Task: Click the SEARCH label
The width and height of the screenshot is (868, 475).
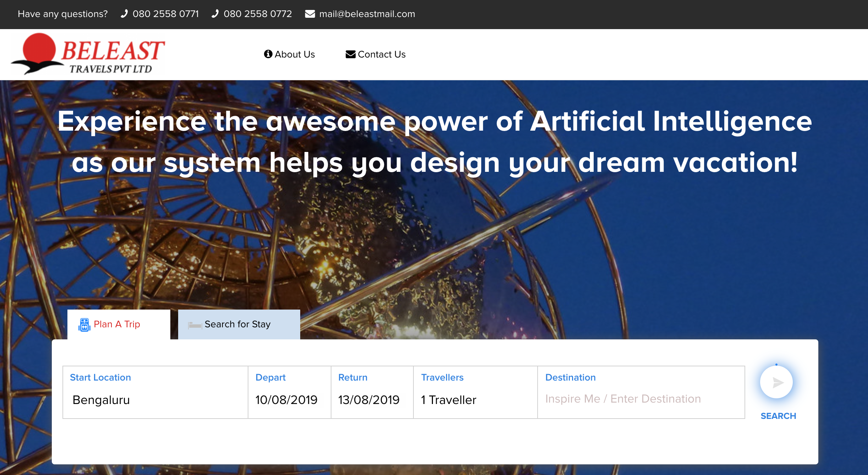Action: point(778,416)
